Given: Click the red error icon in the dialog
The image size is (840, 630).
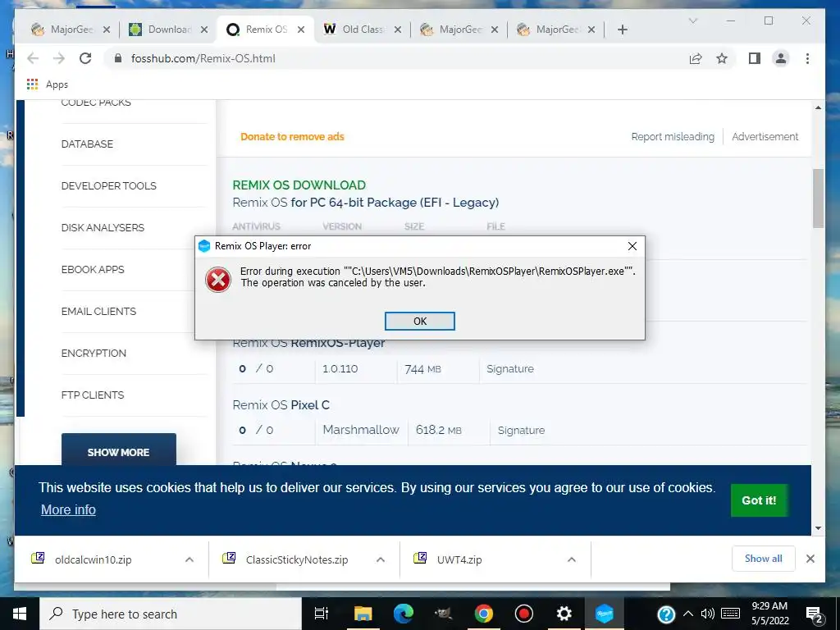Looking at the screenshot, I should tap(218, 279).
